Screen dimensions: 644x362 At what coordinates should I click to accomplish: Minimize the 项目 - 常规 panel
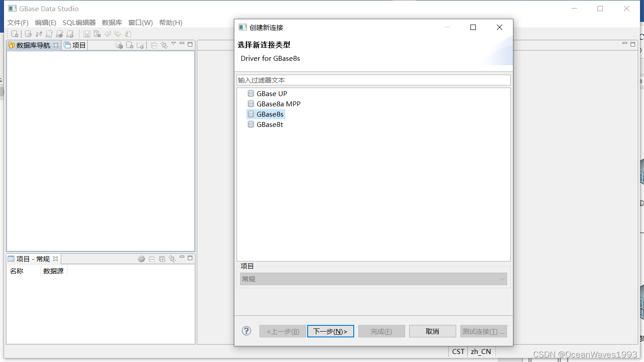[x=182, y=257]
